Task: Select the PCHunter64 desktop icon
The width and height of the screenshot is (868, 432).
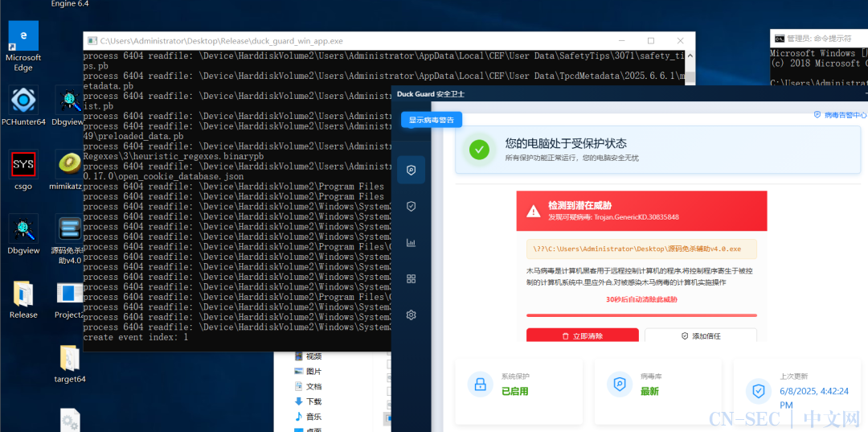Action: (x=23, y=105)
